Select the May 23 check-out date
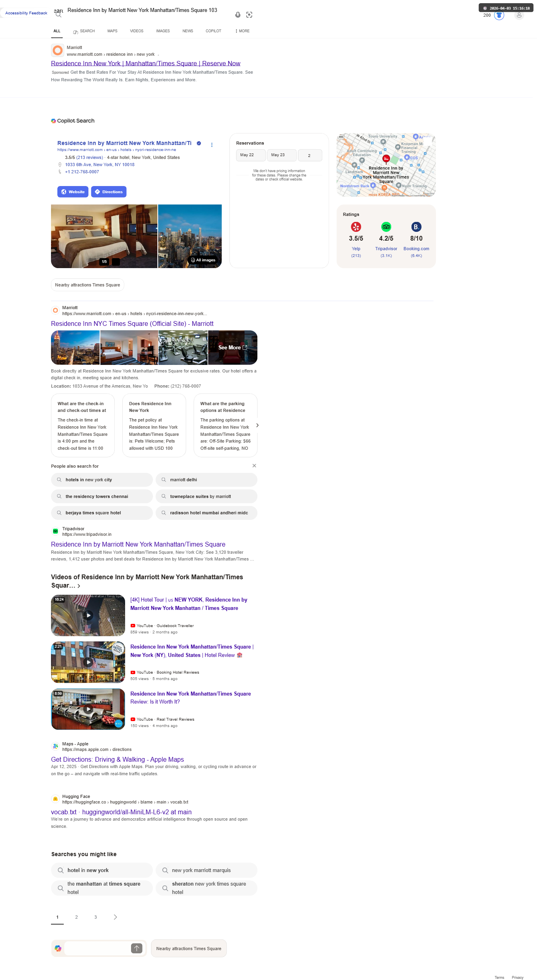This screenshot has height=980, width=537. pyautogui.click(x=282, y=155)
